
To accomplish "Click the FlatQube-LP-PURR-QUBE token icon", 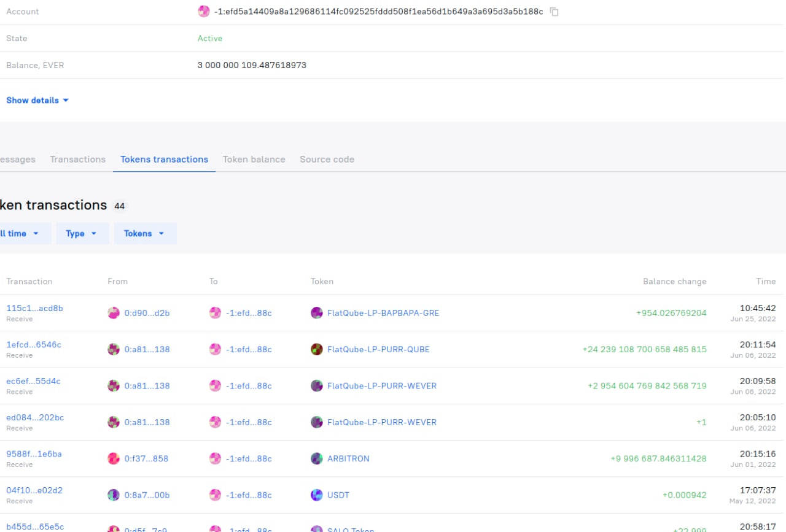I will point(316,349).
